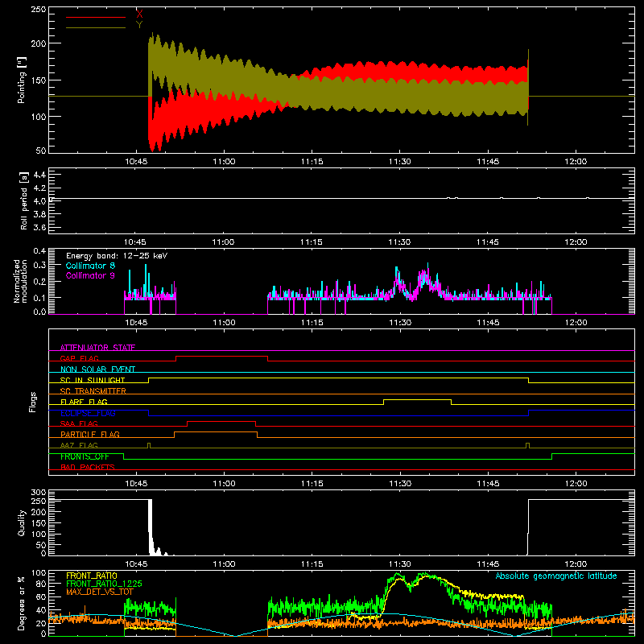Click the yellow FRONT_RATIO legend entry

pyautogui.click(x=92, y=576)
